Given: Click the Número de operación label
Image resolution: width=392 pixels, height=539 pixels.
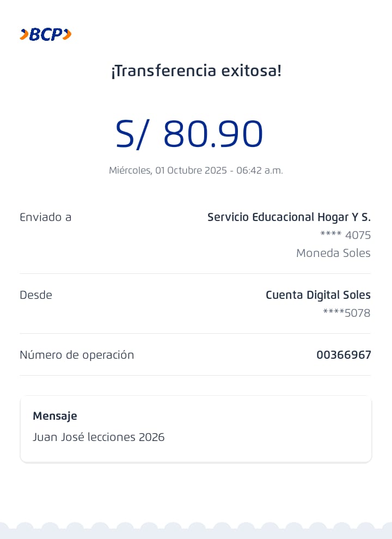Looking at the screenshot, I should (x=77, y=355).
